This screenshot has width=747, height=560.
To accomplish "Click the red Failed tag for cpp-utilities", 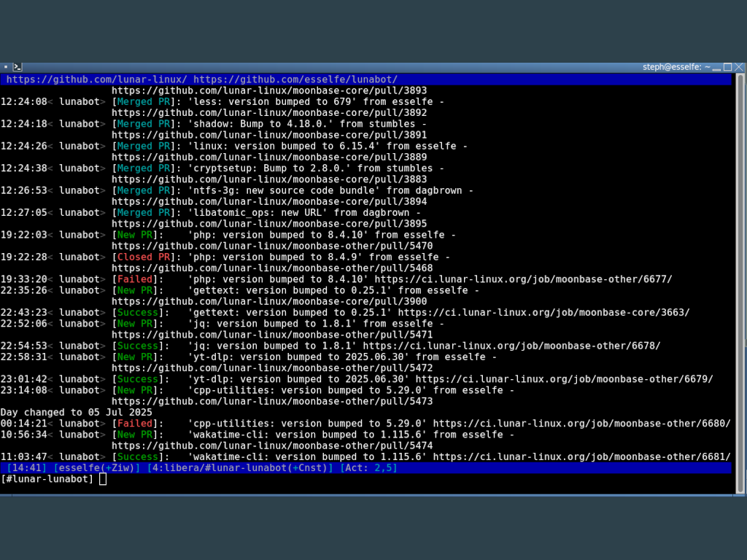I will tap(135, 424).
